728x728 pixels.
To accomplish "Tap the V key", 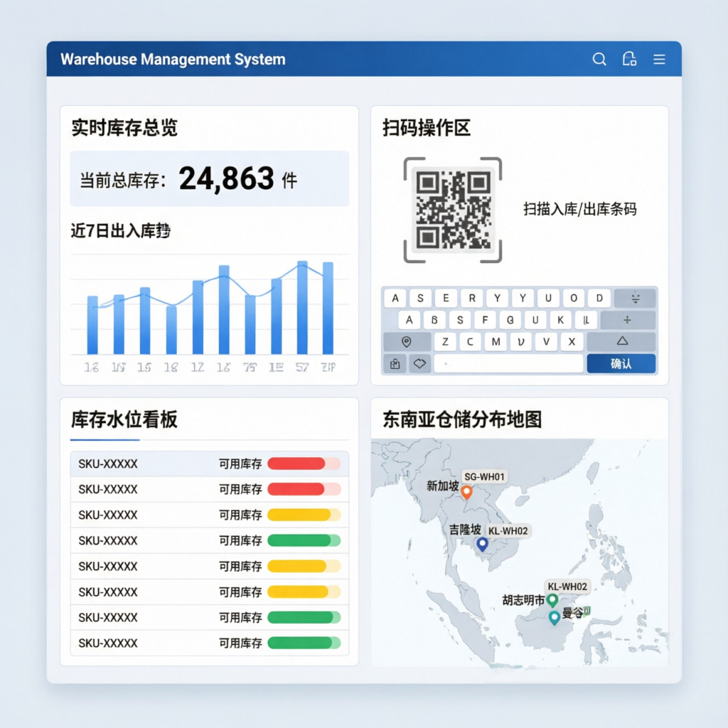I will click(547, 342).
